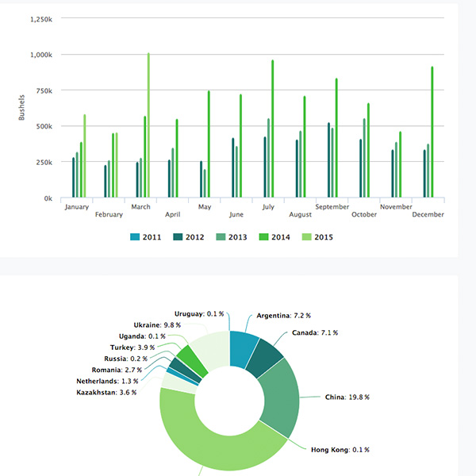Click the January x-axis label

tap(77, 207)
